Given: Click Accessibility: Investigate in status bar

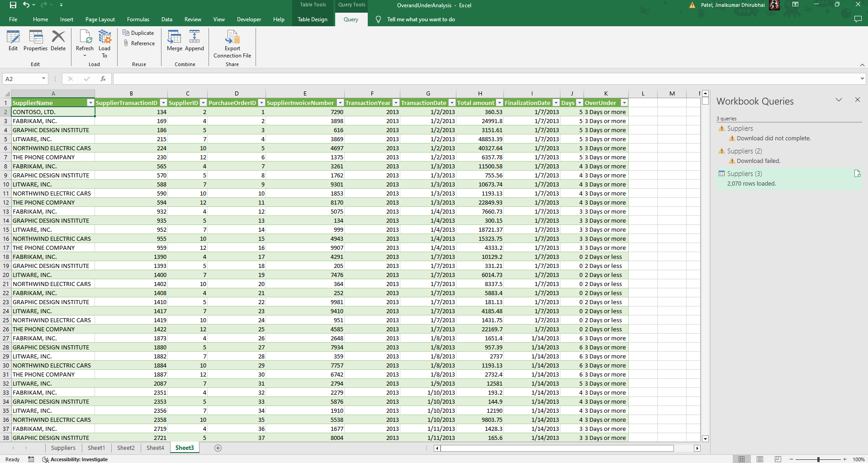Looking at the screenshot, I should (x=75, y=459).
